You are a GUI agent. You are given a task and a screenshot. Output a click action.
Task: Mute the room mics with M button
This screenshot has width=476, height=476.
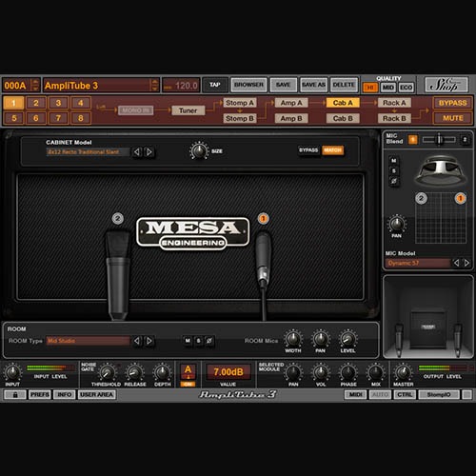pos(188,341)
